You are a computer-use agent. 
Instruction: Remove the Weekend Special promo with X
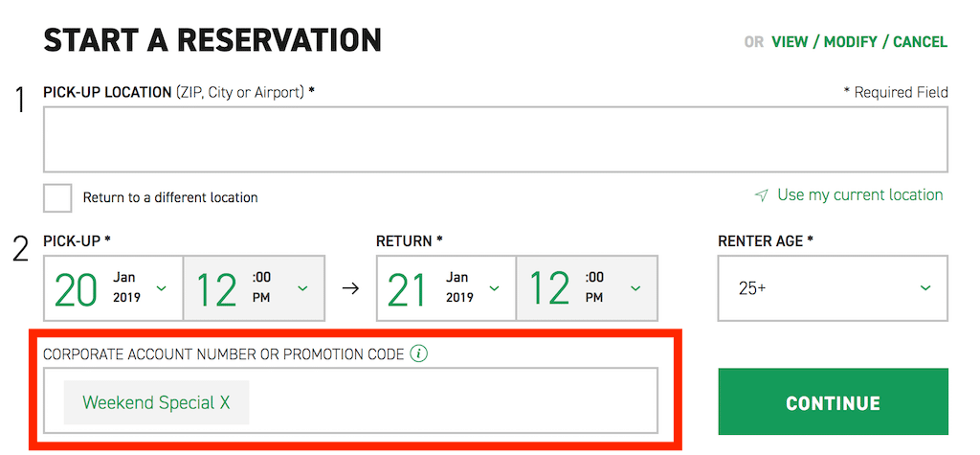(x=224, y=402)
